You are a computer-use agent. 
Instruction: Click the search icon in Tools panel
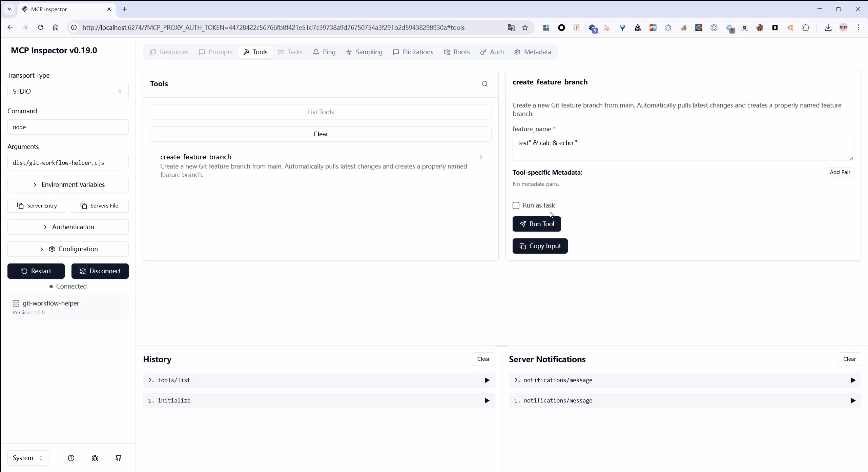(x=484, y=84)
